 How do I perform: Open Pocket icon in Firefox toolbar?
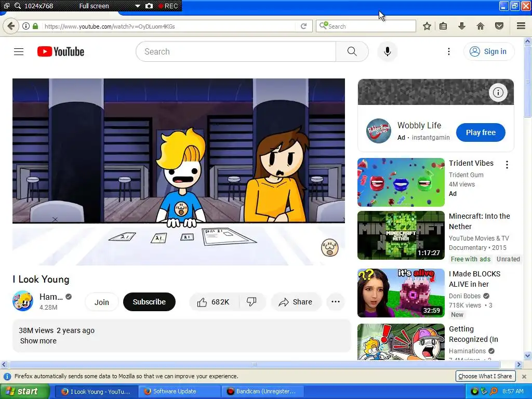tap(499, 26)
